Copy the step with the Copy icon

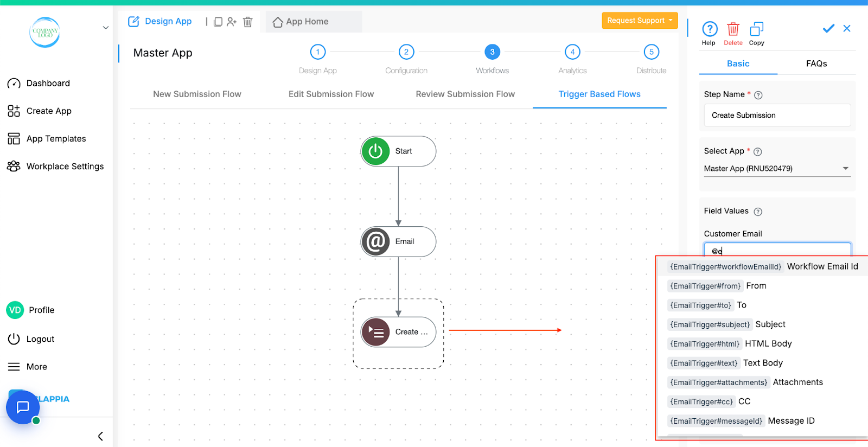point(756,34)
